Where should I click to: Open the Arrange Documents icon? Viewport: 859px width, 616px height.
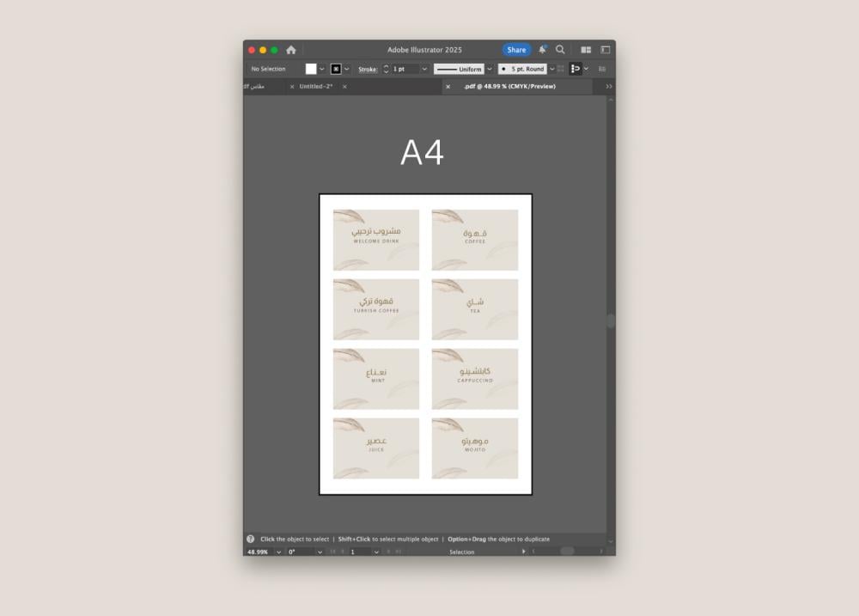586,50
